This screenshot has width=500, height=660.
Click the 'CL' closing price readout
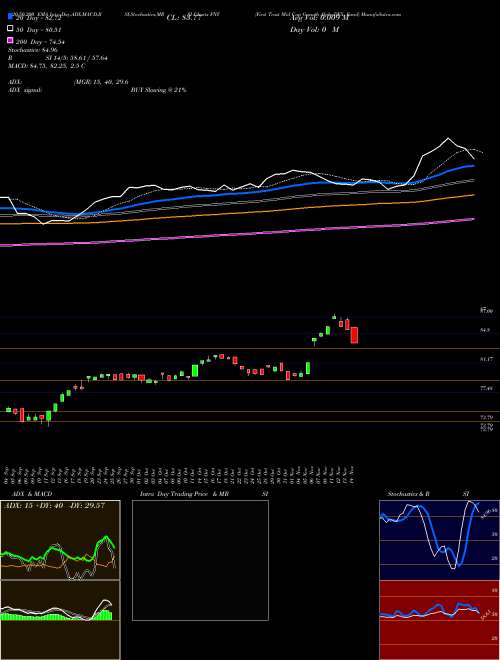[185, 18]
